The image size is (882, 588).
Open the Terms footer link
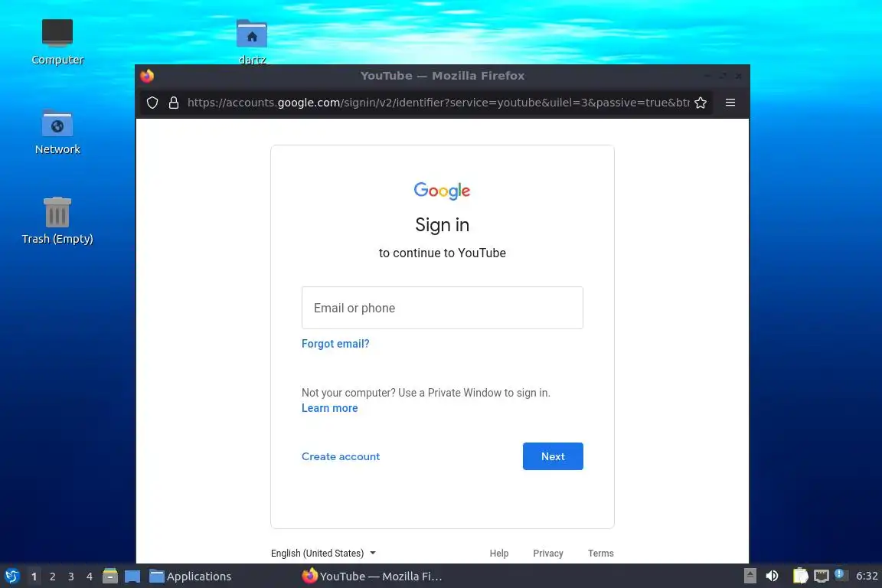601,553
